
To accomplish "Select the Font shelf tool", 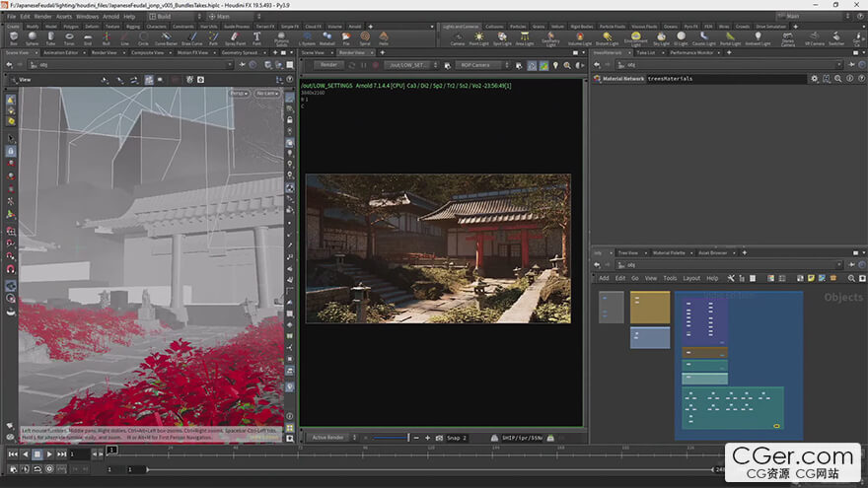I will 256,39.
